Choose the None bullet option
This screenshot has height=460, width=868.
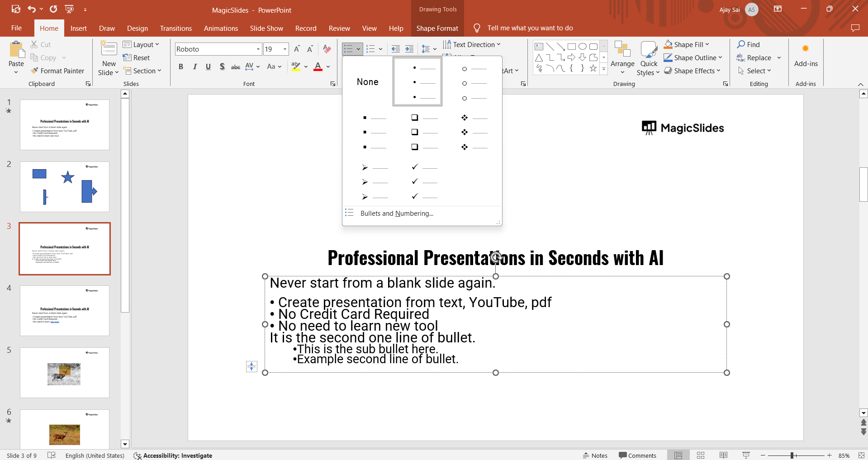pos(367,82)
